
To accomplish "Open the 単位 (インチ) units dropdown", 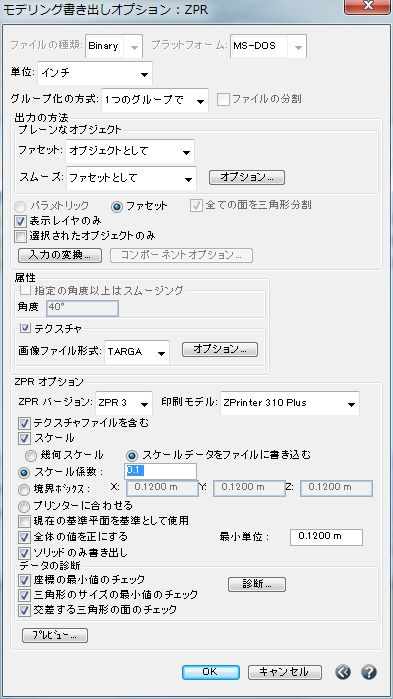I will pyautogui.click(x=95, y=74).
